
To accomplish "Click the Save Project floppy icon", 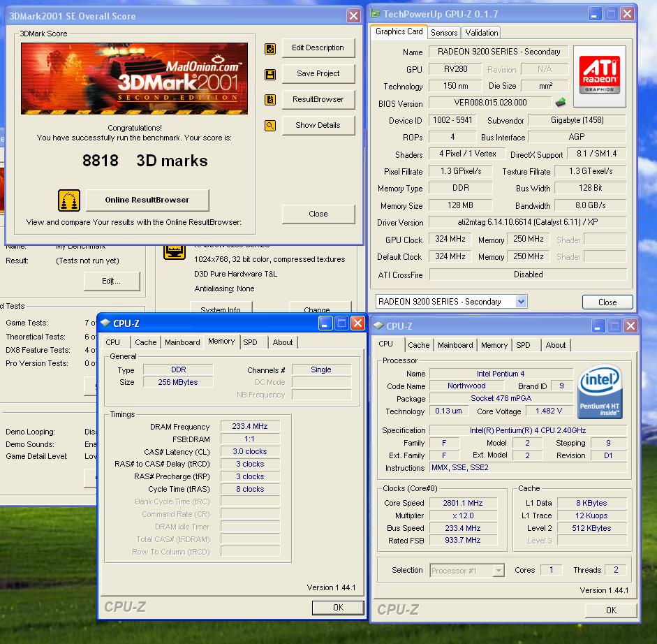I will (270, 75).
